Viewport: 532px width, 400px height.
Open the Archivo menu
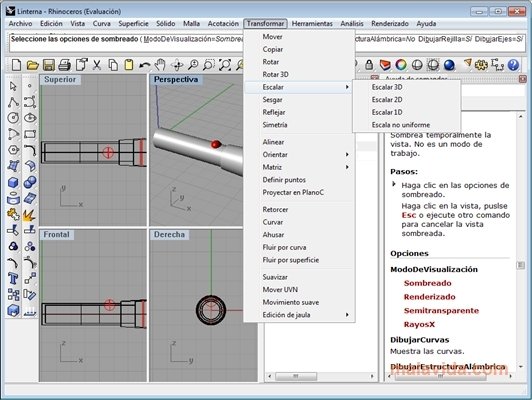coord(20,24)
